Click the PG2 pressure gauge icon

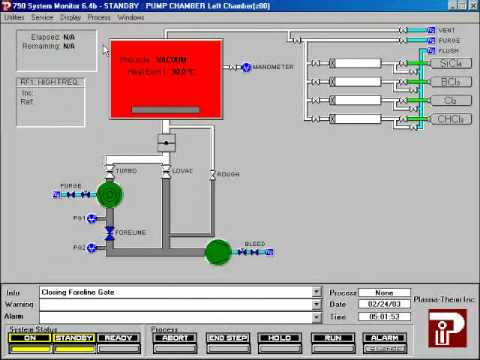click(x=91, y=248)
